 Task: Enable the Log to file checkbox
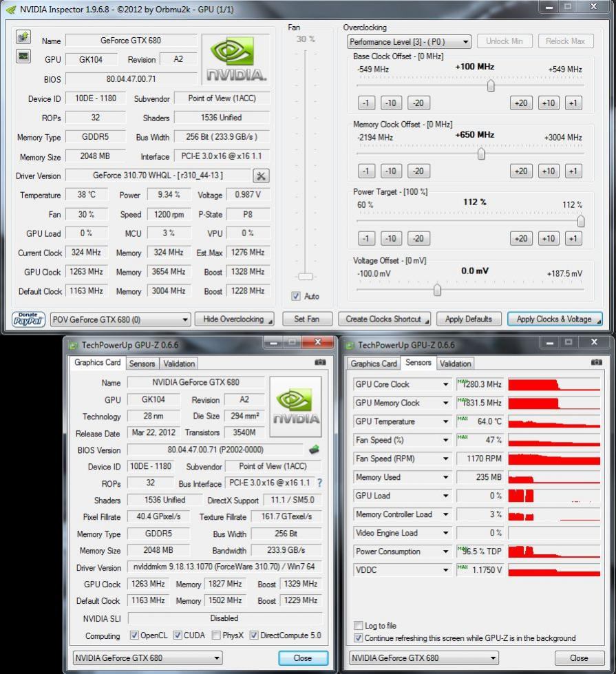pos(358,625)
